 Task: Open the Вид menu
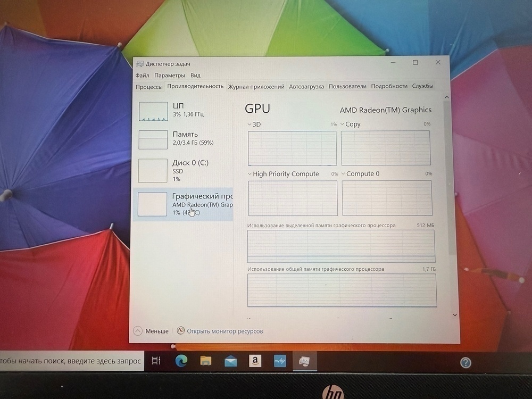(x=195, y=75)
